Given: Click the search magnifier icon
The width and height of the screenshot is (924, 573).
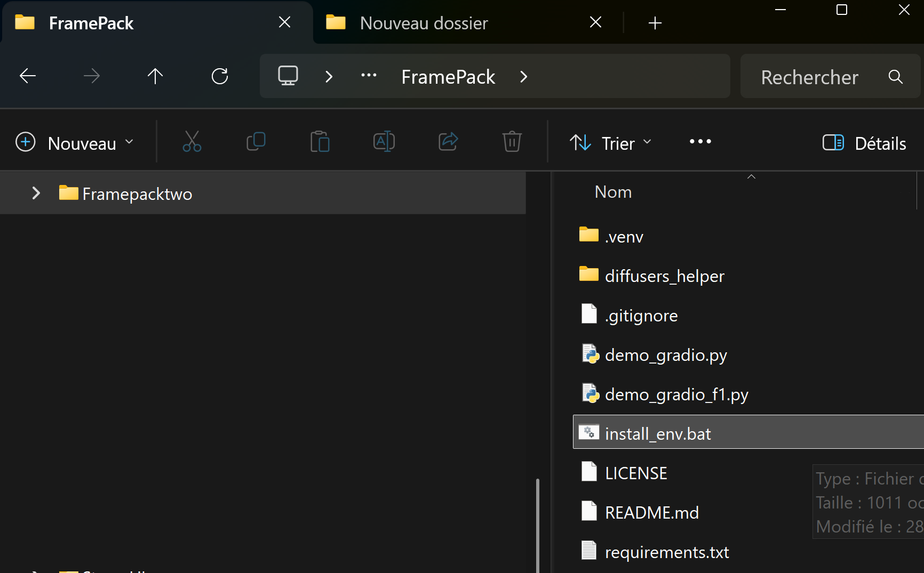Looking at the screenshot, I should coord(896,77).
